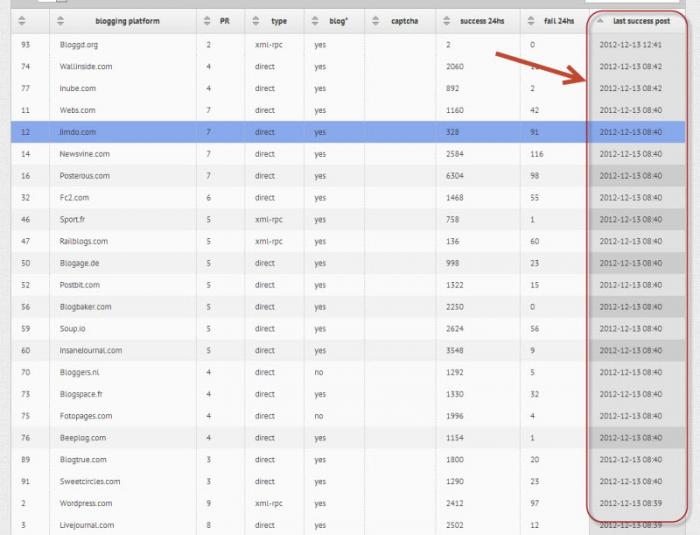Select the Webs.com platform name
Viewport: 700px width, 535px height.
click(77, 110)
